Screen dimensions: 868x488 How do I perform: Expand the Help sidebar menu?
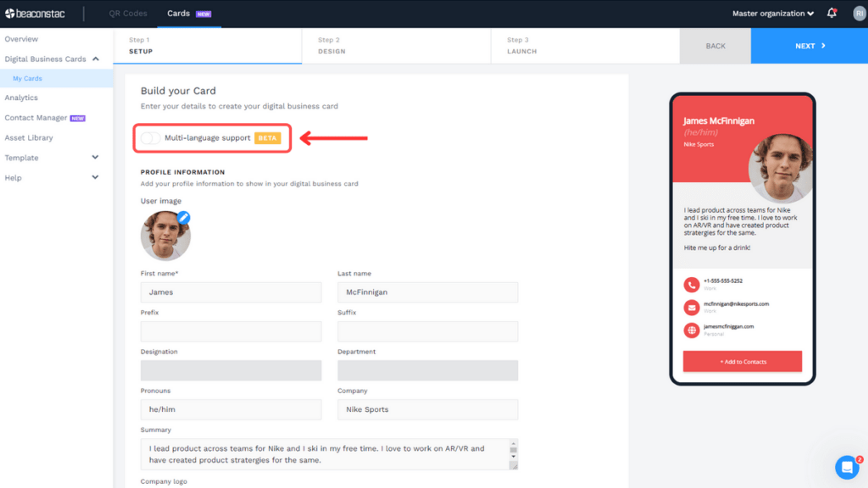click(x=95, y=177)
